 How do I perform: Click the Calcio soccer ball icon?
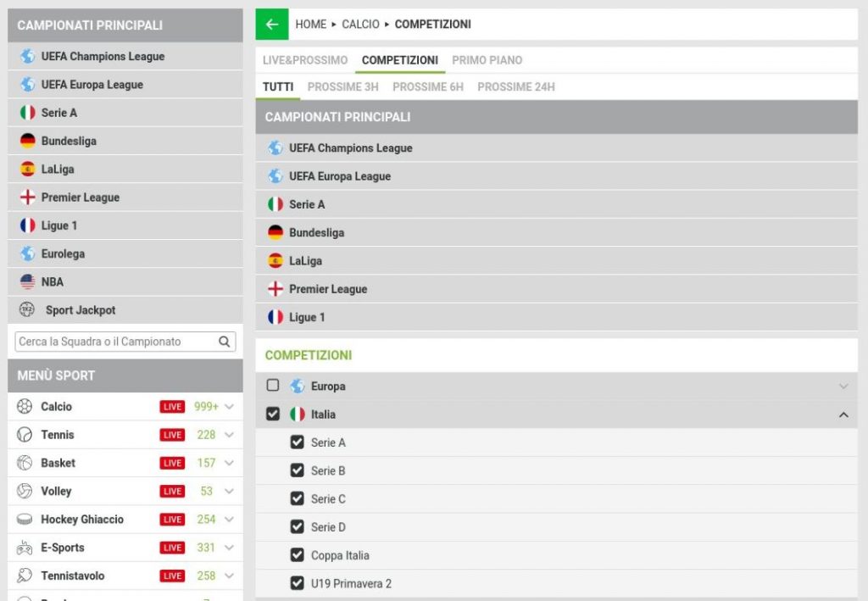tap(25, 406)
